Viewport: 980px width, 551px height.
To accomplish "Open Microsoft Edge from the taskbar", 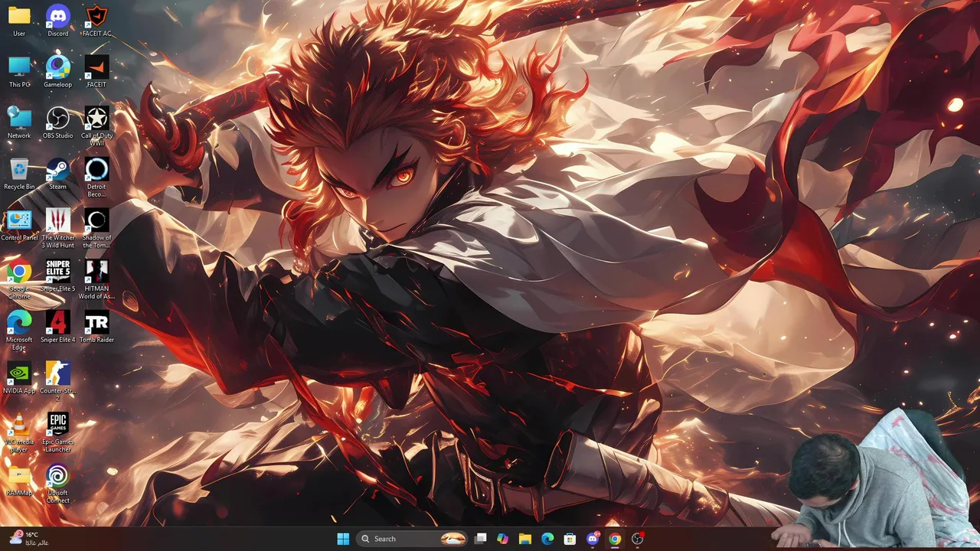I will coord(547,539).
